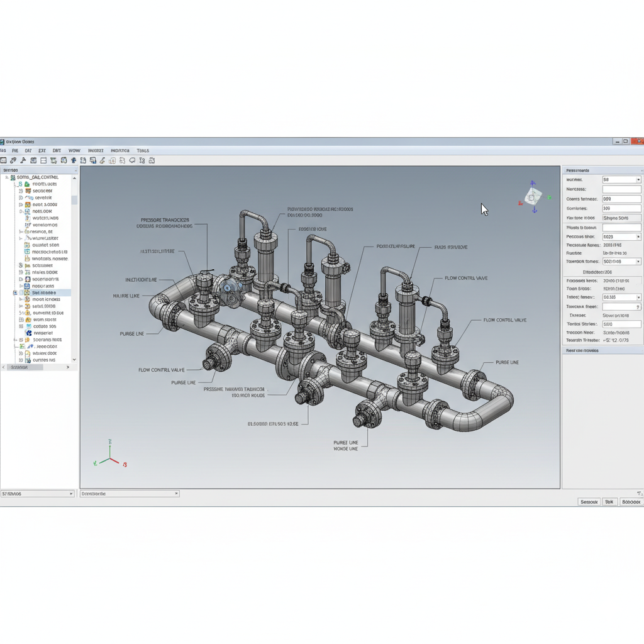This screenshot has height=644, width=644.
Task: Click the model tree horizontal scrollbar thumb
Action: (x=25, y=367)
